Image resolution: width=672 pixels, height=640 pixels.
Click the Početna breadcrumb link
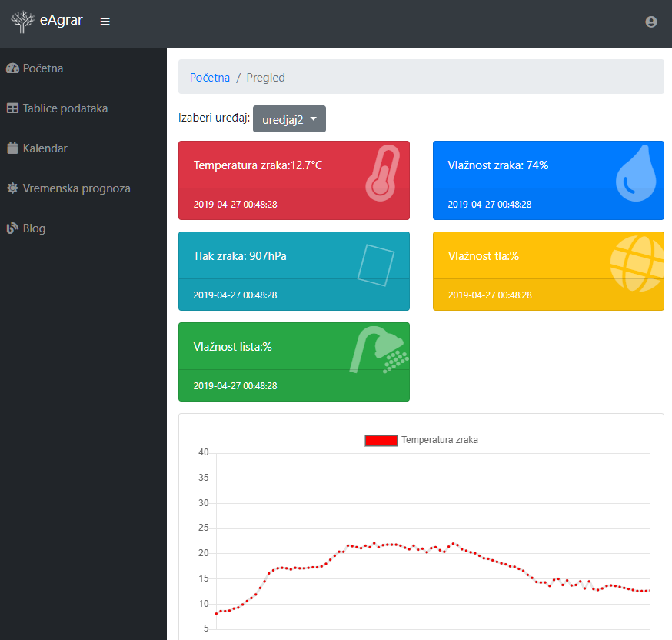pyautogui.click(x=210, y=78)
